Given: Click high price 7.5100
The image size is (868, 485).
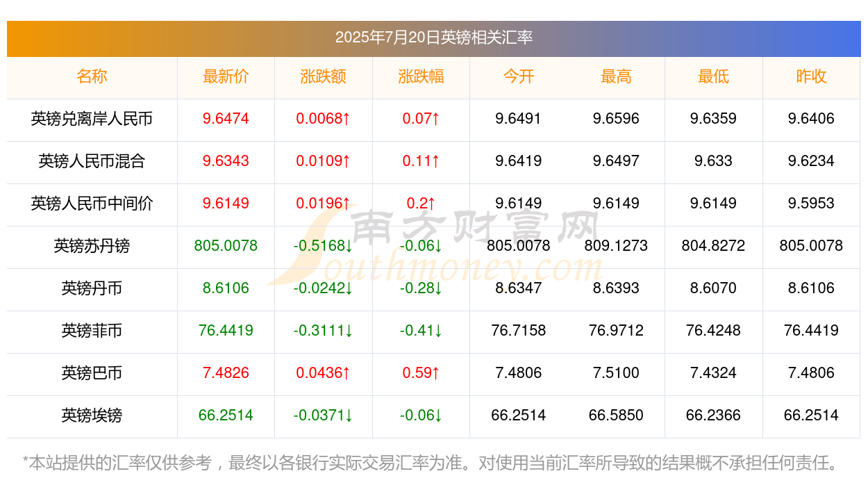Looking at the screenshot, I should click(x=616, y=373).
